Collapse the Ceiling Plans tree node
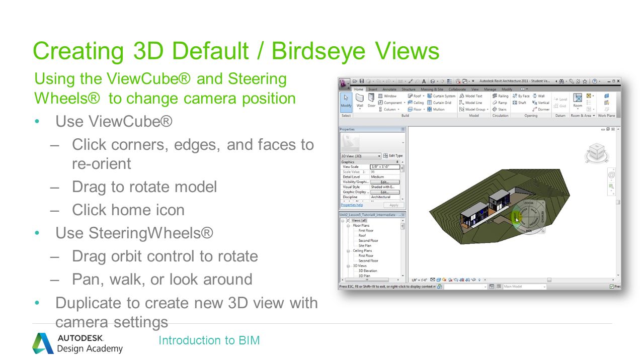 click(x=348, y=251)
